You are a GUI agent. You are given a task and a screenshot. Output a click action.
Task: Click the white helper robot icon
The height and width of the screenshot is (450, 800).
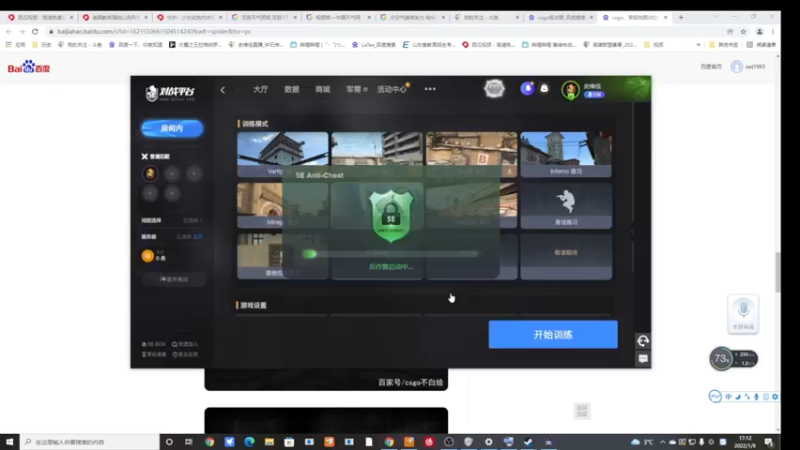pyautogui.click(x=544, y=89)
